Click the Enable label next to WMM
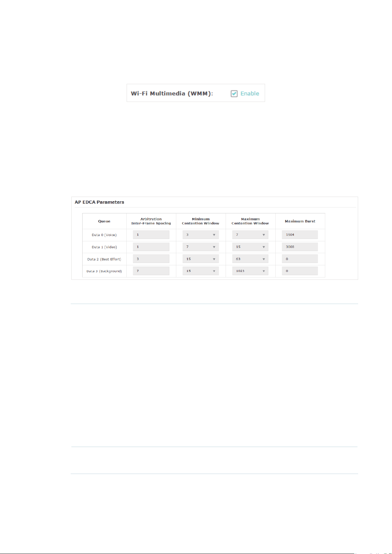392x554 pixels. [250, 94]
